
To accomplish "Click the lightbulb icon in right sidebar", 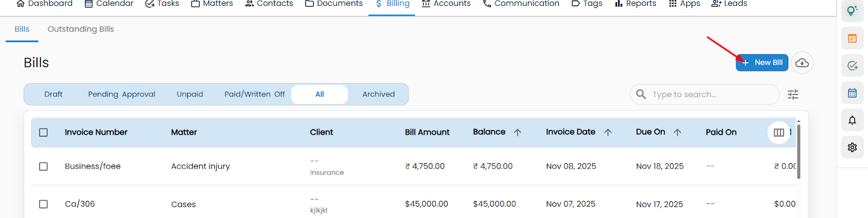I will 852,11.
